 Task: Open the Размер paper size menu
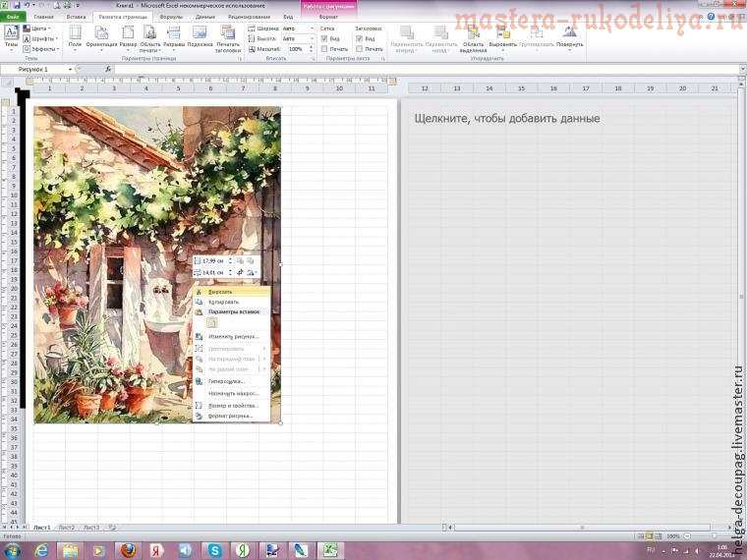click(128, 38)
